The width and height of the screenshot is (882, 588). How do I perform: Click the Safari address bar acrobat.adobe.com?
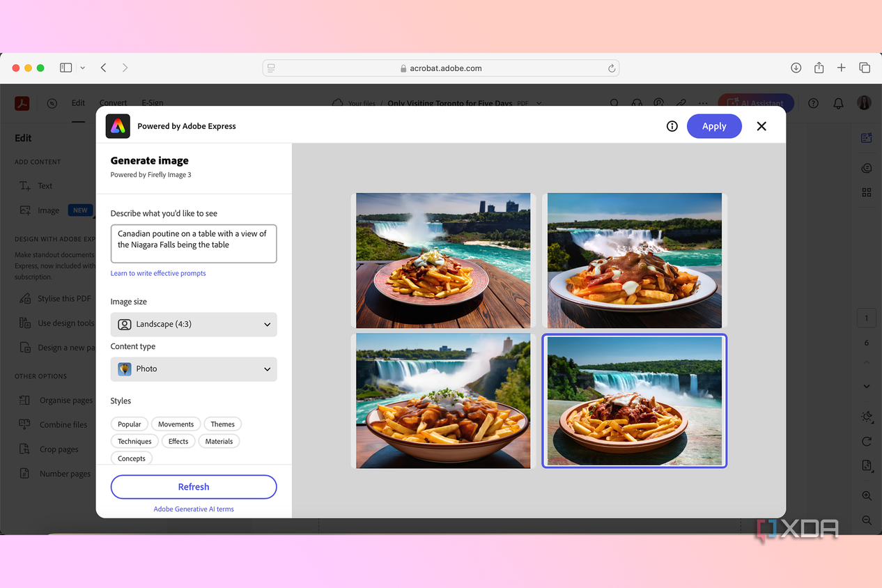[x=440, y=68]
